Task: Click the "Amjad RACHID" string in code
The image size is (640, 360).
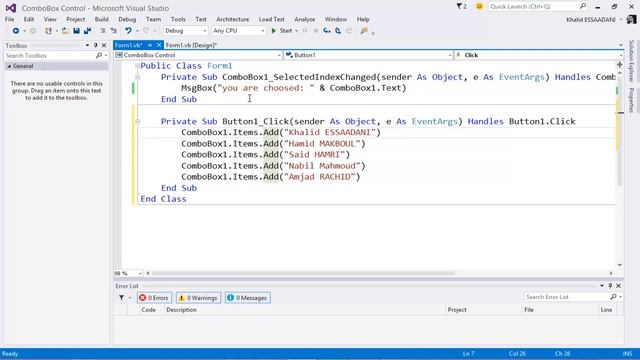Action: click(x=319, y=177)
